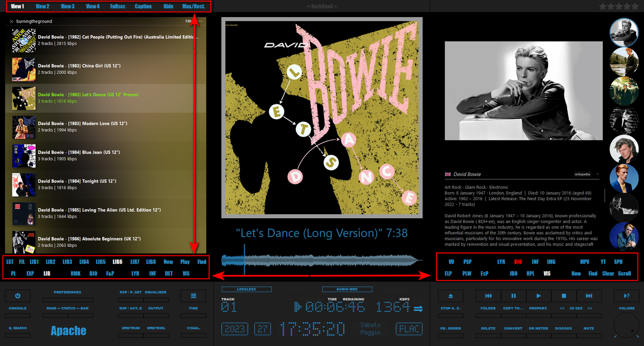This screenshot has width=644, height=346.
Task: Click the Scroll button in the right panel
Action: coord(624,274)
